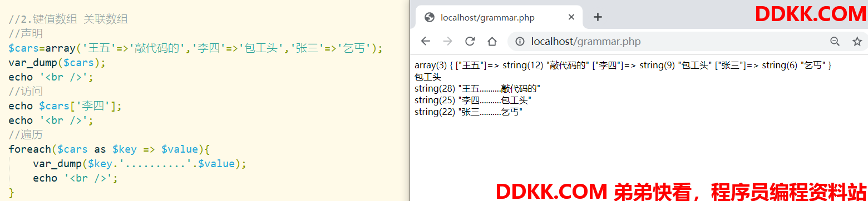
Task: Click output string(28) "王五..........敲代码的"
Action: [477, 88]
